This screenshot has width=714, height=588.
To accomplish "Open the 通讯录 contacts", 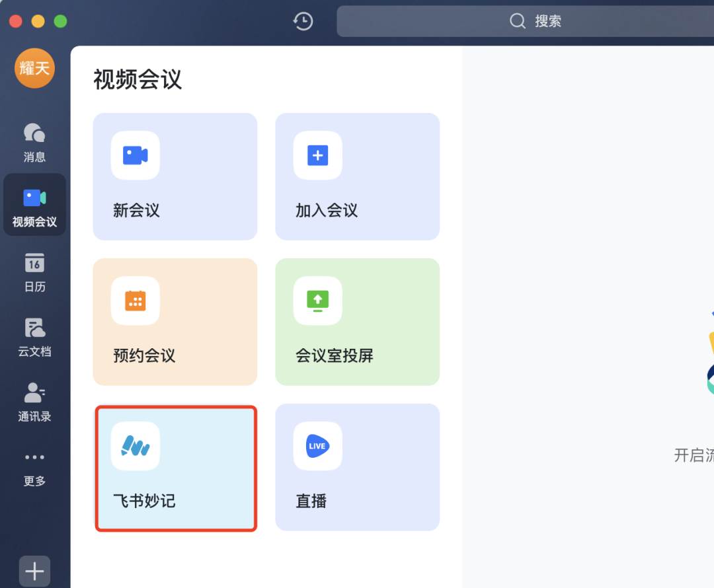I will 34,400.
